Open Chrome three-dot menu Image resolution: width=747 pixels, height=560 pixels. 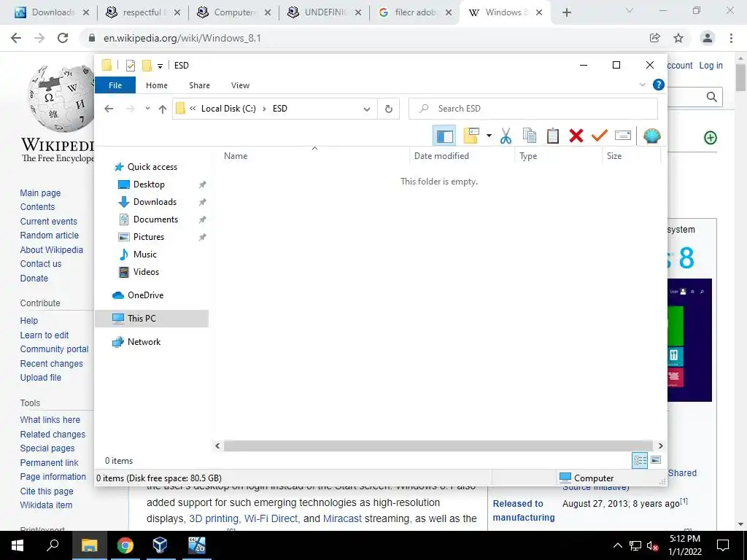pyautogui.click(x=731, y=38)
